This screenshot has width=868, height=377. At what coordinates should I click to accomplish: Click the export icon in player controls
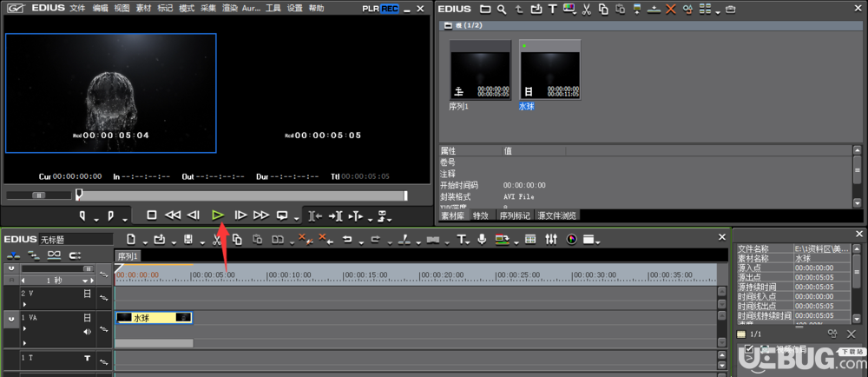[x=380, y=216]
